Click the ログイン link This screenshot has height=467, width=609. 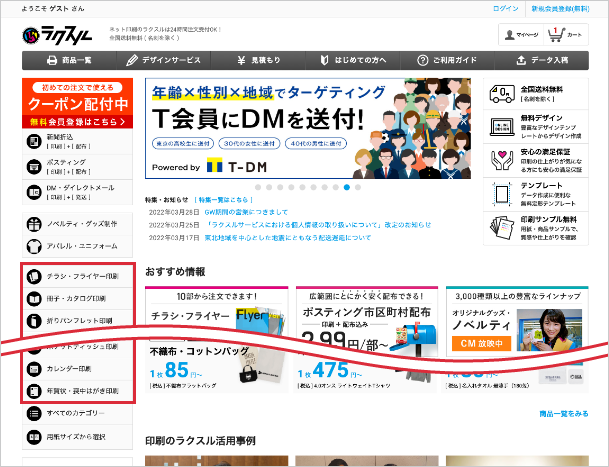505,9
